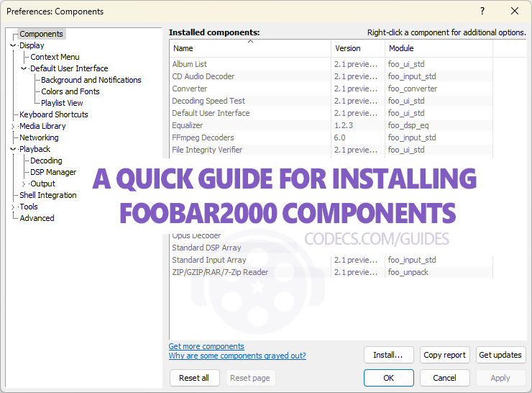The width and height of the screenshot is (532, 393).
Task: Open the Get more components link
Action: (x=206, y=346)
